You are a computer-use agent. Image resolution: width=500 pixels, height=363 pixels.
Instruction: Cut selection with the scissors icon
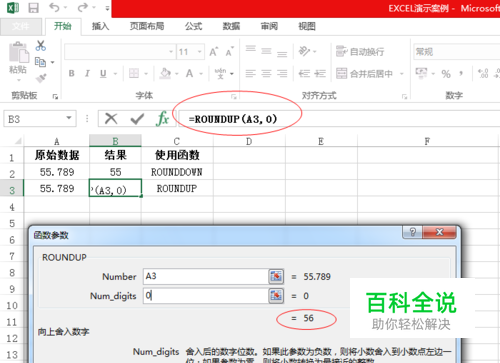[x=41, y=45]
